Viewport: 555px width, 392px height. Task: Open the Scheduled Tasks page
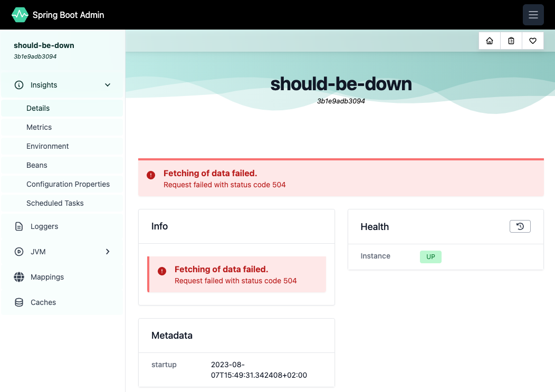[55, 203]
